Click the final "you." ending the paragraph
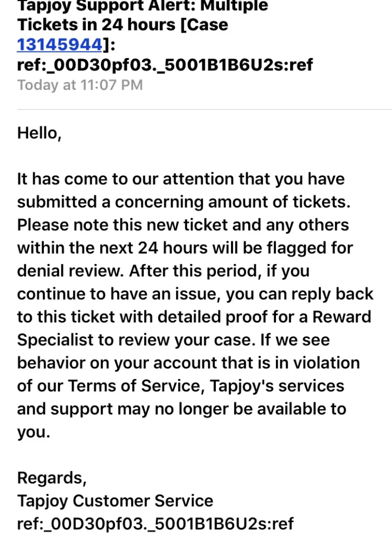Screen dimensions: 392x542 pyautogui.click(x=33, y=432)
